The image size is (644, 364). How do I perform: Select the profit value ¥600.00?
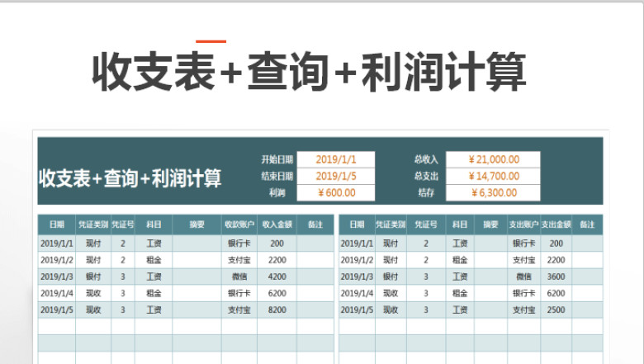pos(336,193)
